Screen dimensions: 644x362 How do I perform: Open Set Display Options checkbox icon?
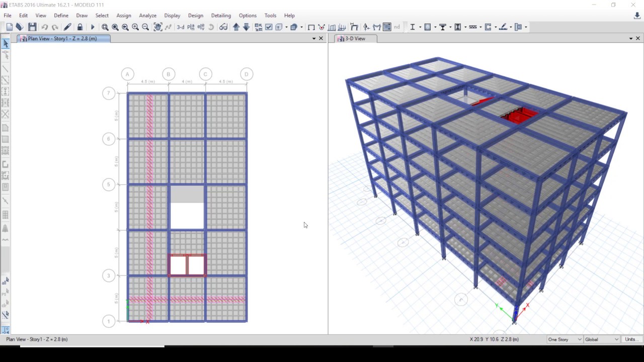pos(269,27)
